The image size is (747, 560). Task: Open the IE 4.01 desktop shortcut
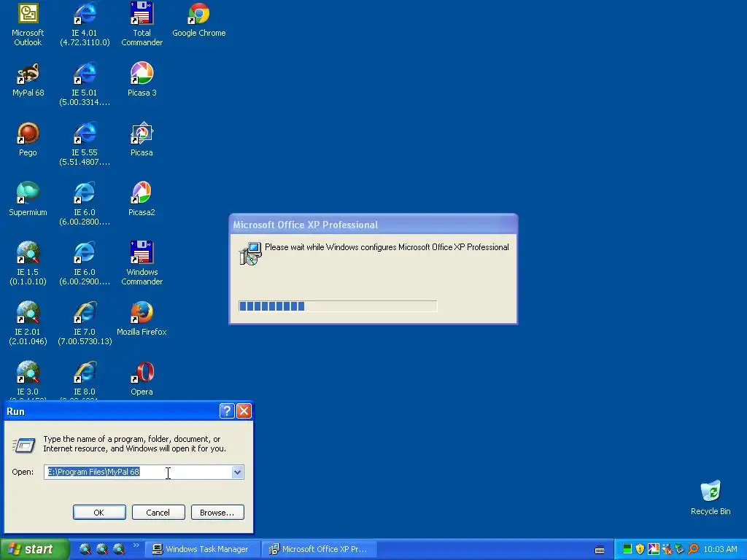click(85, 24)
